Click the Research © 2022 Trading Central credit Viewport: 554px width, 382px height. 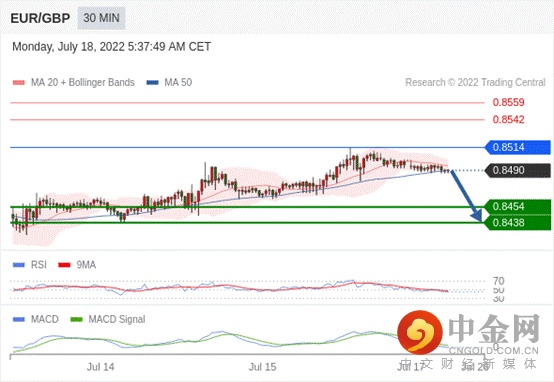(x=475, y=82)
